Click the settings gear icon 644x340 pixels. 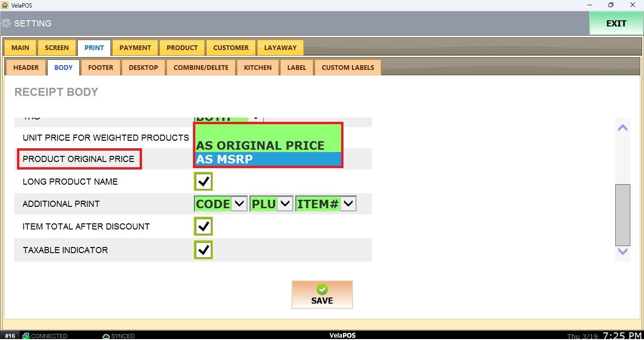point(6,23)
